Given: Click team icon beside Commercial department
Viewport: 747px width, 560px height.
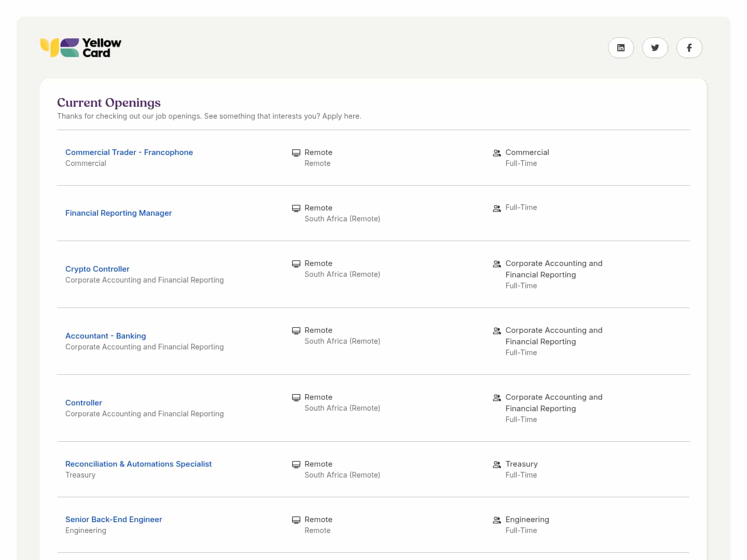Looking at the screenshot, I should 496,153.
